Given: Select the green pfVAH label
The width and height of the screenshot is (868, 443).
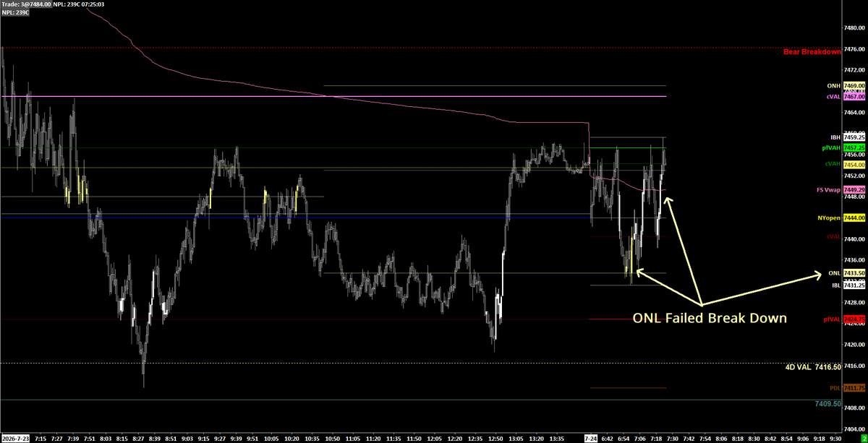Looking at the screenshot, I should [x=831, y=147].
